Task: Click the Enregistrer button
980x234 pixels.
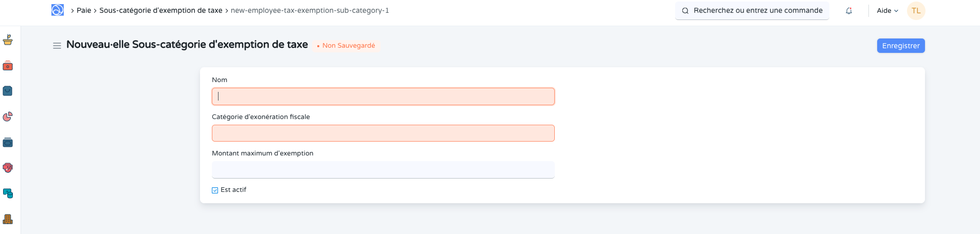Action: pyautogui.click(x=901, y=46)
